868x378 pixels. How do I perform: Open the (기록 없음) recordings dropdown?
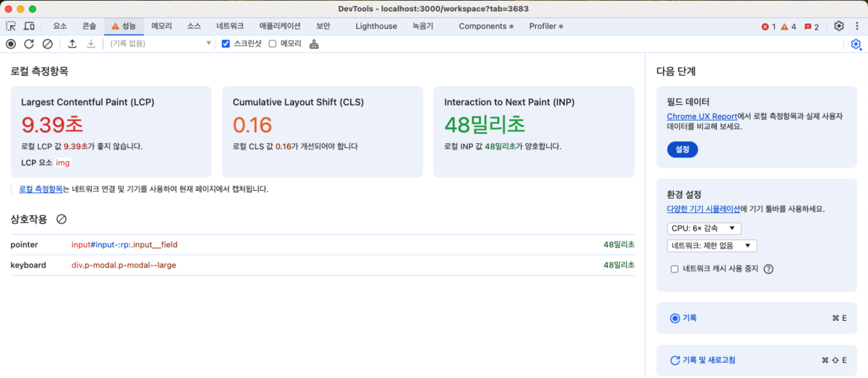click(161, 43)
